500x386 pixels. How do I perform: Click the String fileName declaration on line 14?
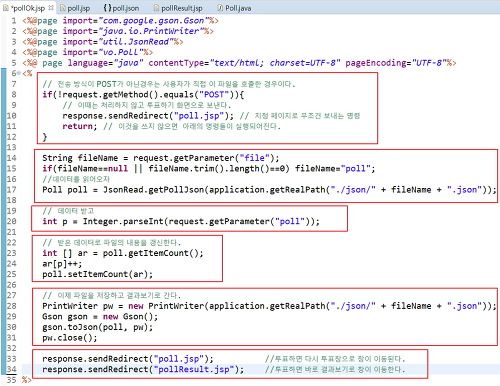click(x=161, y=158)
